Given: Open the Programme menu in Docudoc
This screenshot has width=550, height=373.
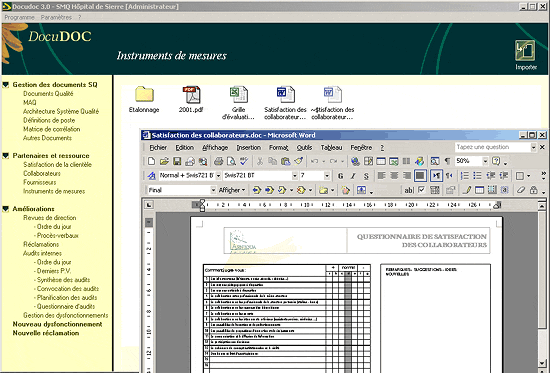Looking at the screenshot, I should pos(19,17).
